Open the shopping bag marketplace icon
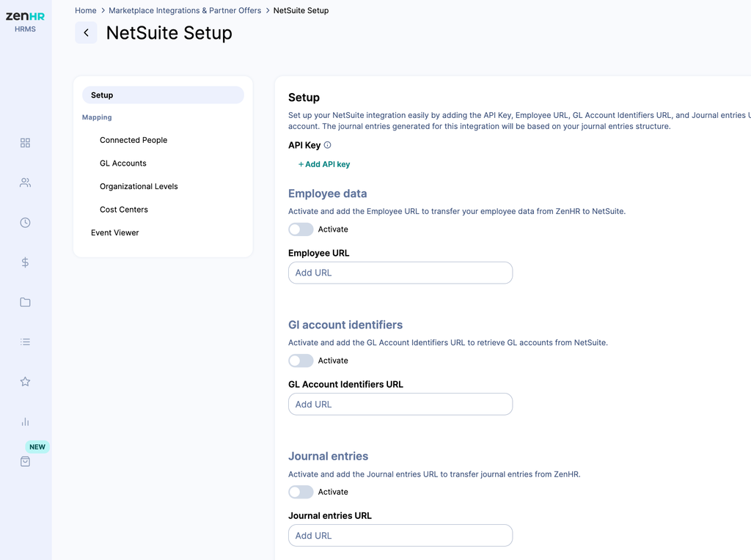 coord(26,461)
